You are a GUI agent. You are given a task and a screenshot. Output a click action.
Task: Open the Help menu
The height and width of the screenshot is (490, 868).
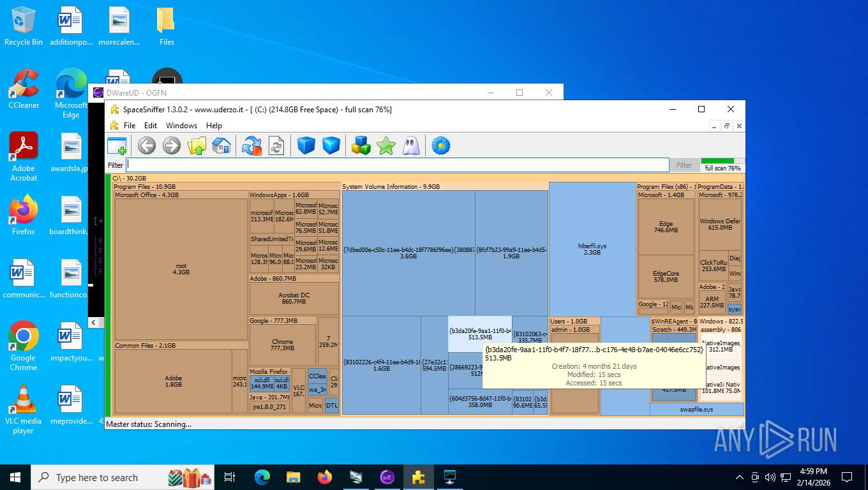coord(214,126)
